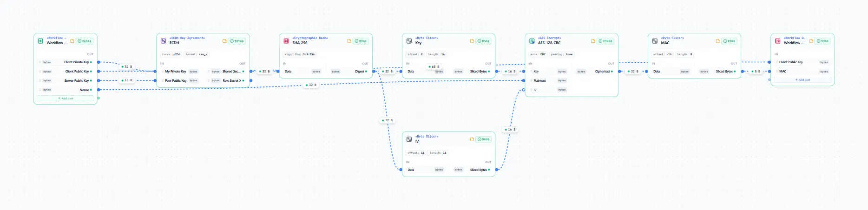
Task: Select the AES-128-CBC encrypt node icon
Action: click(x=532, y=41)
